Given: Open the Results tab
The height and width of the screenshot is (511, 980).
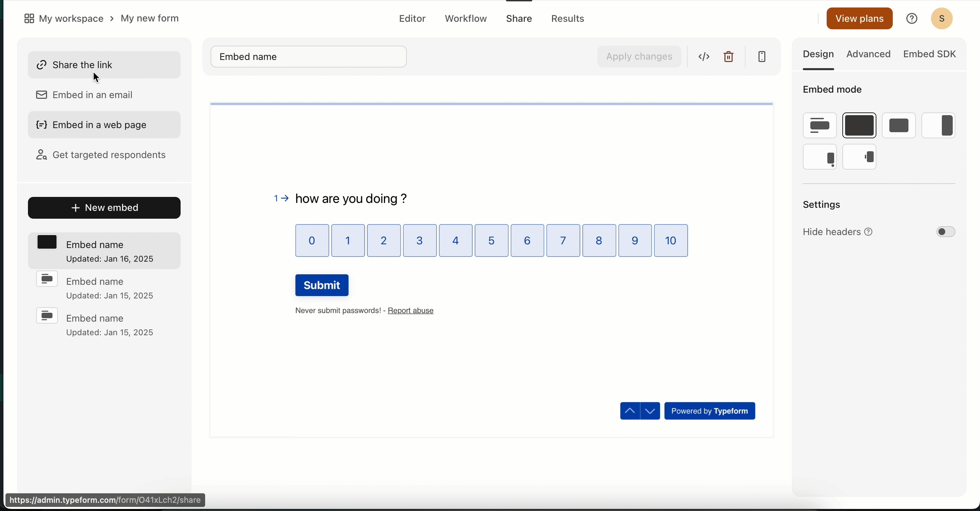Looking at the screenshot, I should [x=568, y=19].
